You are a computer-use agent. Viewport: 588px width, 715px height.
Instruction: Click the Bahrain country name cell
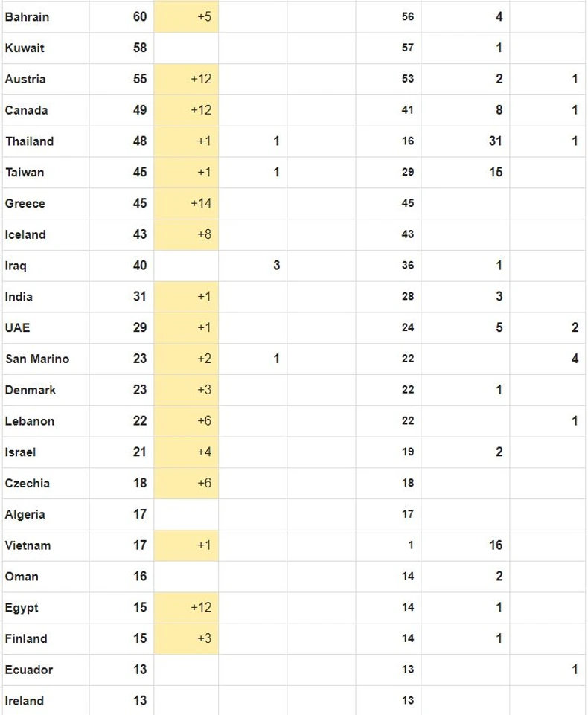coord(27,16)
